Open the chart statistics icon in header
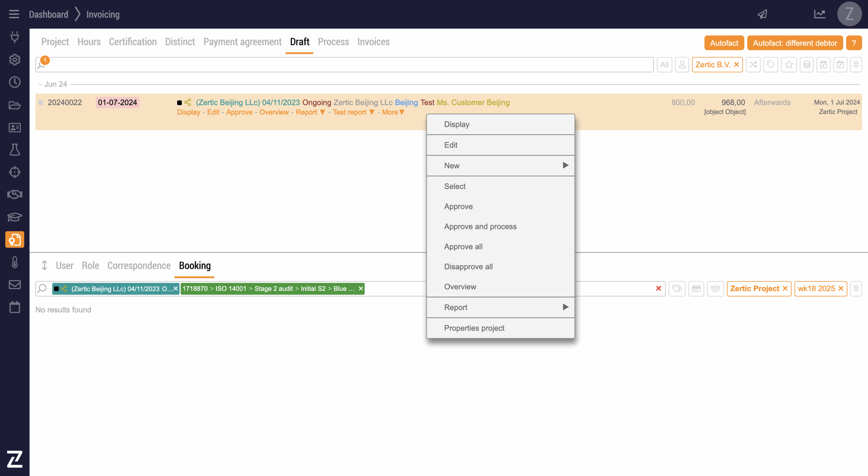Viewport: 868px width, 476px height. [820, 14]
